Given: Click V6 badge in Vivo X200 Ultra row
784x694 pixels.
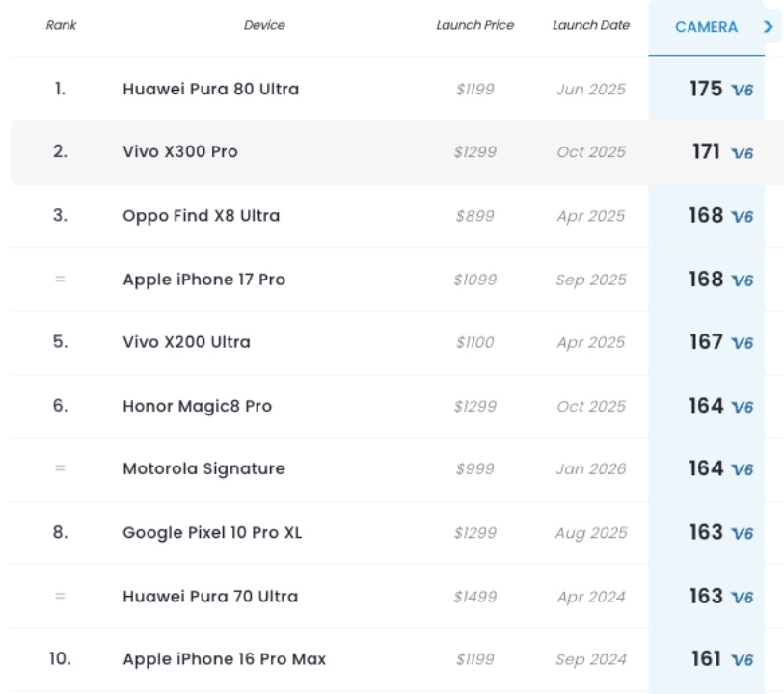Looking at the screenshot, I should point(743,343).
